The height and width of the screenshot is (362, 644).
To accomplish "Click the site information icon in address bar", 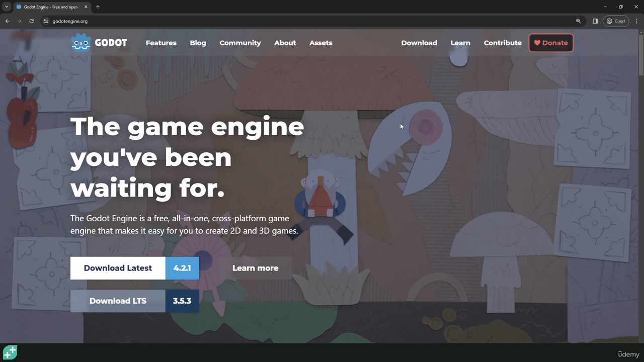I will coord(46,21).
